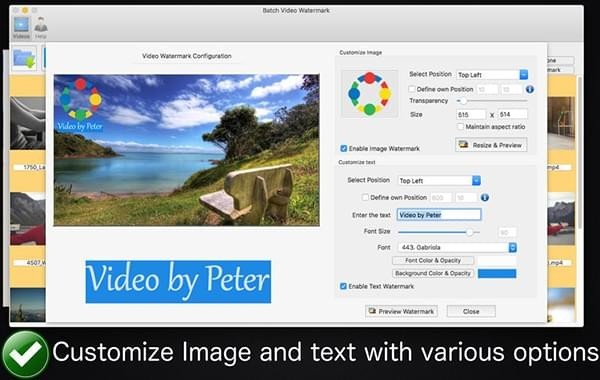The image size is (600, 380).
Task: Click the watermark logo image thumbnail
Action: click(369, 93)
